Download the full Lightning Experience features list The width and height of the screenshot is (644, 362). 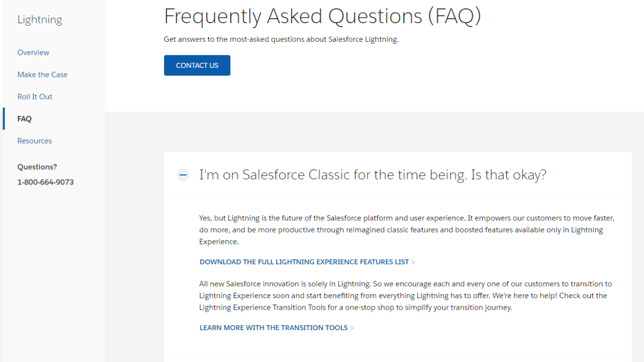304,261
